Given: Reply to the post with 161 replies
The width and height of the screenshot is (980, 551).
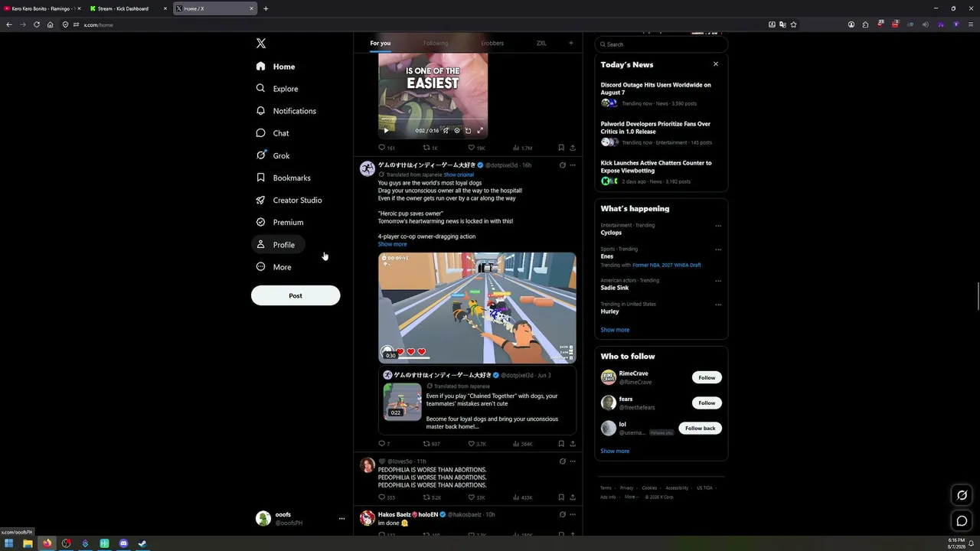Looking at the screenshot, I should click(387, 148).
